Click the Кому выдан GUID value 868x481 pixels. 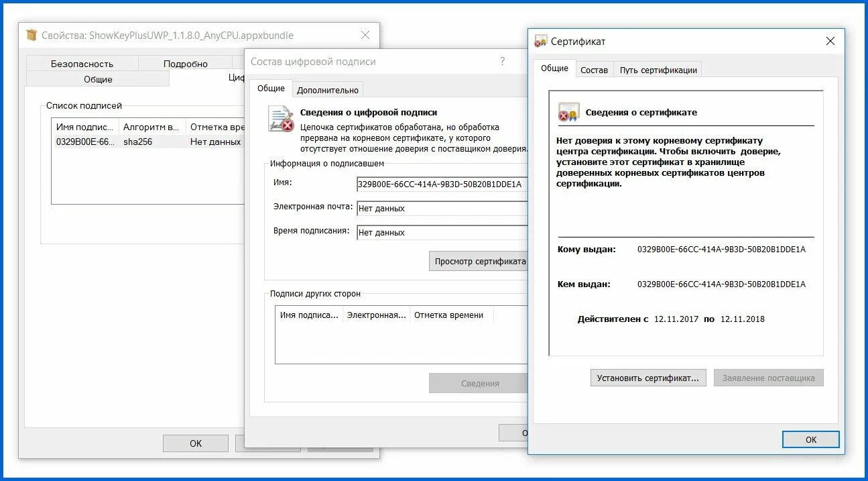pos(721,250)
